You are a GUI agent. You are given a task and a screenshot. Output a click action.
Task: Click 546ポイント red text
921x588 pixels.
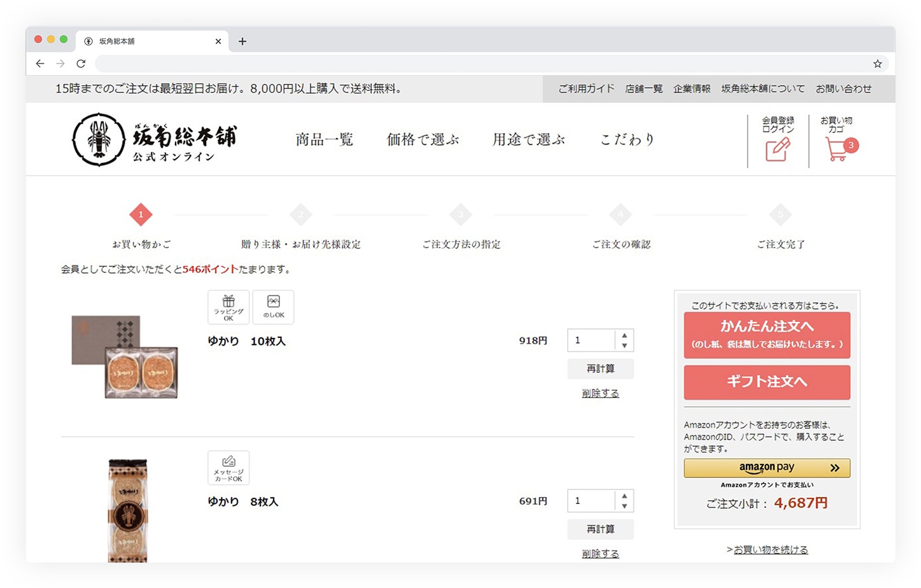coord(210,269)
